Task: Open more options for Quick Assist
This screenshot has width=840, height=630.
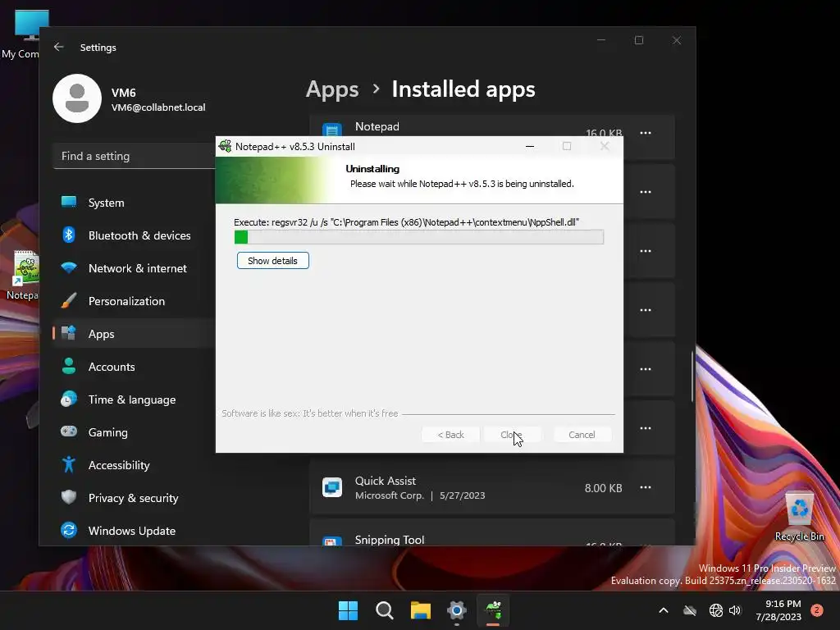Action: (646, 487)
